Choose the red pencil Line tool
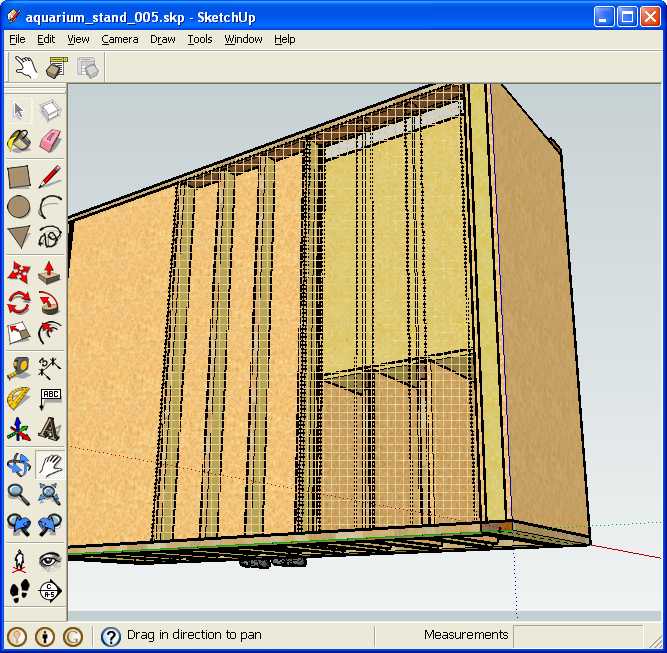667x653 pixels. click(x=50, y=177)
